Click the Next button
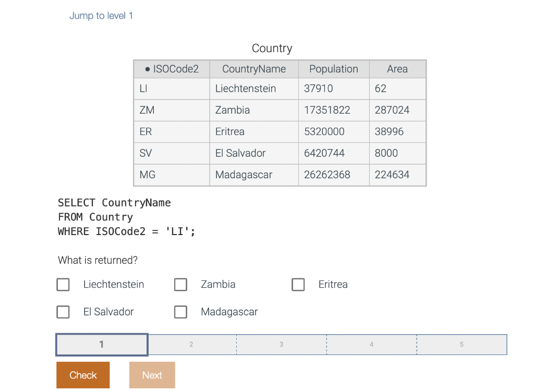 [x=152, y=375]
